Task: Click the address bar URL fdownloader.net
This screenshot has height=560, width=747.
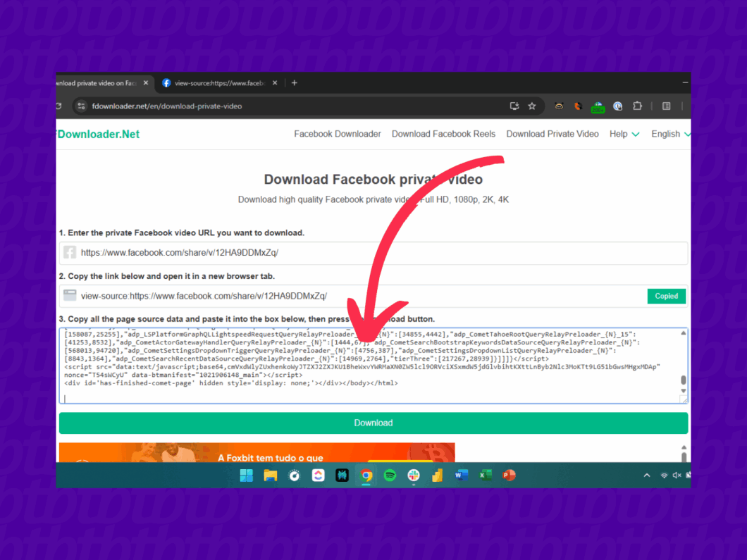Action: tap(167, 106)
